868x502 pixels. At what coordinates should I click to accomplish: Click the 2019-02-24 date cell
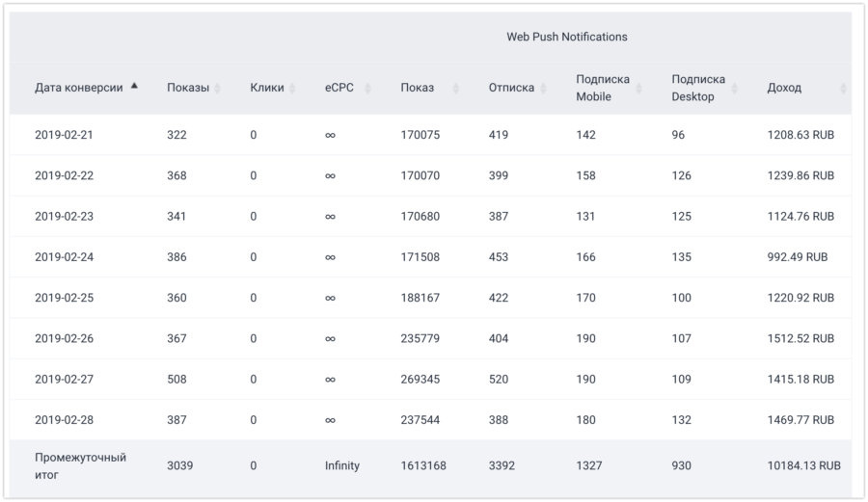65,257
